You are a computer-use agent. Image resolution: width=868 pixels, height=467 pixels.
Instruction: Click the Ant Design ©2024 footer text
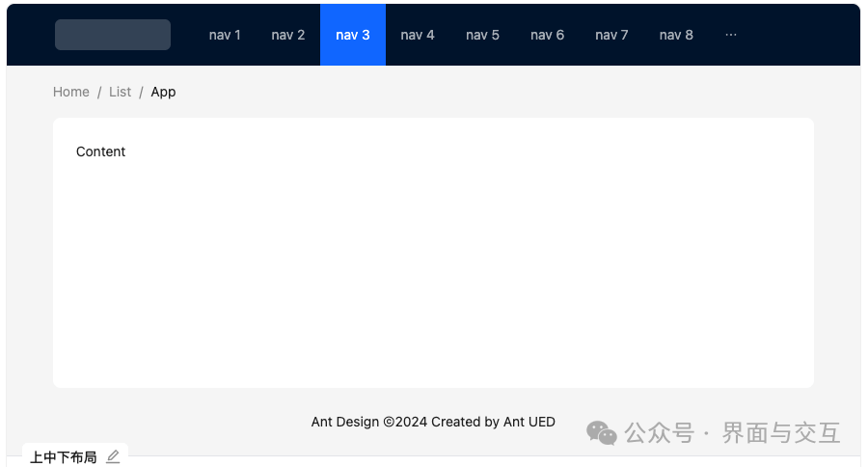pos(433,422)
